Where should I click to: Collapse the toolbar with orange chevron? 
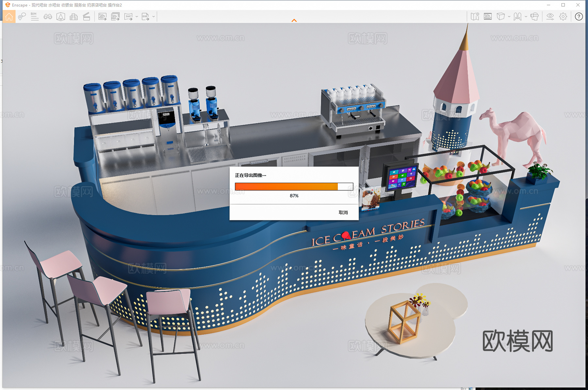pyautogui.click(x=294, y=20)
